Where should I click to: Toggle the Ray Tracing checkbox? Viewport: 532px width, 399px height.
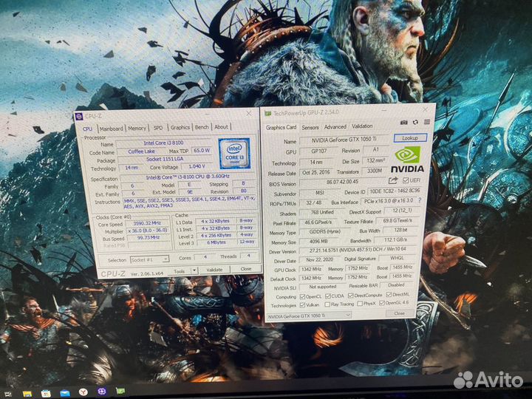(x=327, y=304)
